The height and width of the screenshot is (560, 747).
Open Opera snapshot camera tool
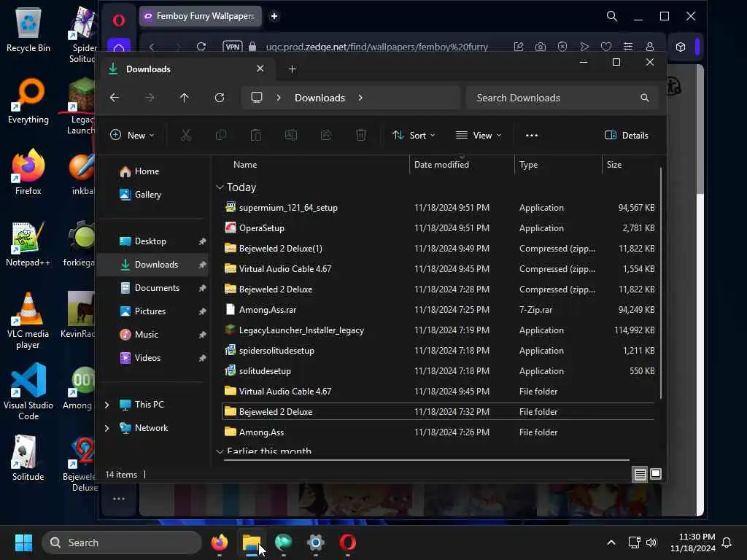coord(541,47)
